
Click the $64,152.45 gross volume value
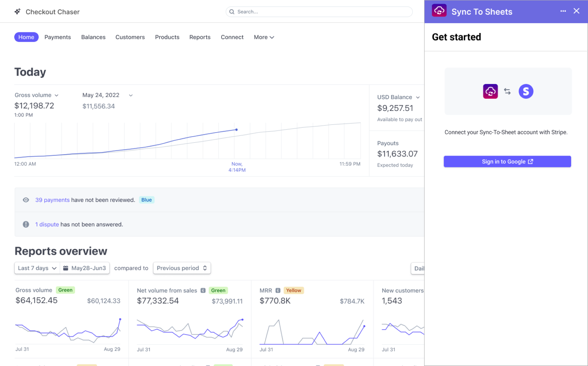point(36,300)
